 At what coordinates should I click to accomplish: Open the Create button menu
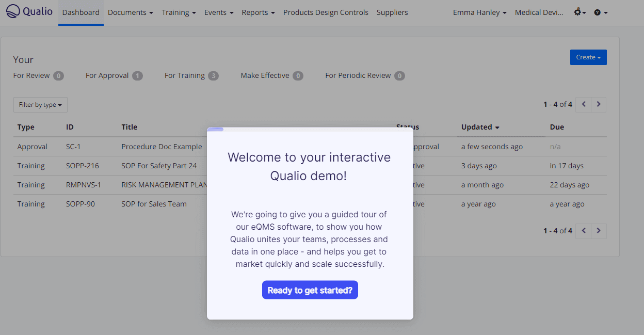[x=588, y=57]
